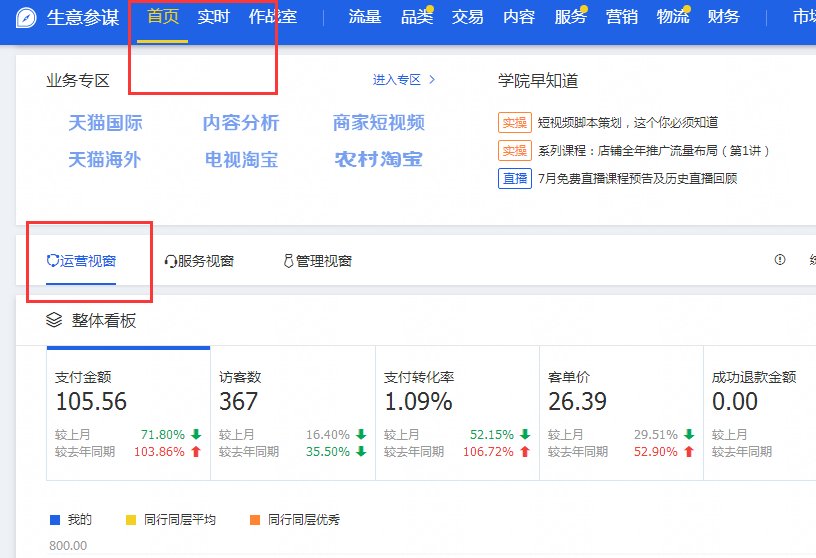Viewport: 816px width, 558px height.
Task: Open the 店铺全年推广流量布局 course
Action: (654, 151)
